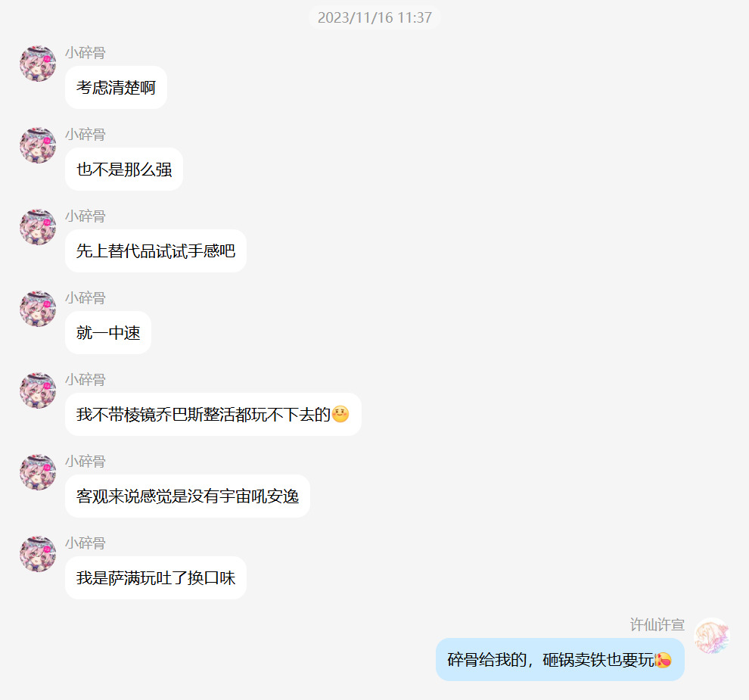The height and width of the screenshot is (700, 749).
Task: Click the kiss emoji in blue bubble
Action: (x=663, y=660)
